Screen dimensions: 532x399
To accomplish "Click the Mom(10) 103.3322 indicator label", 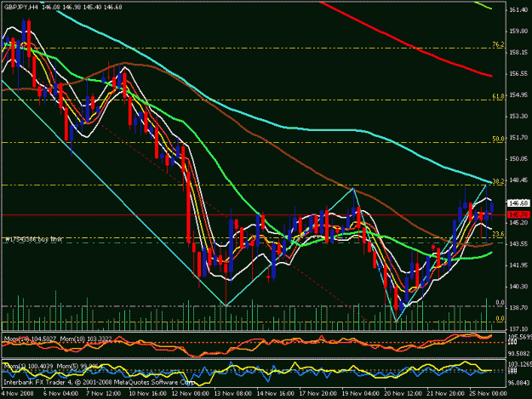I will [x=86, y=339].
